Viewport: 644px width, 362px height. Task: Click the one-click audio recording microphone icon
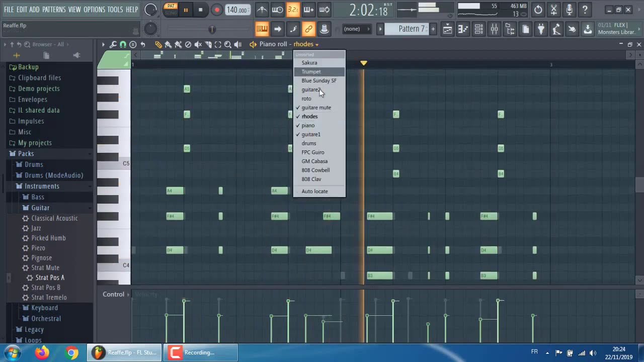click(570, 10)
